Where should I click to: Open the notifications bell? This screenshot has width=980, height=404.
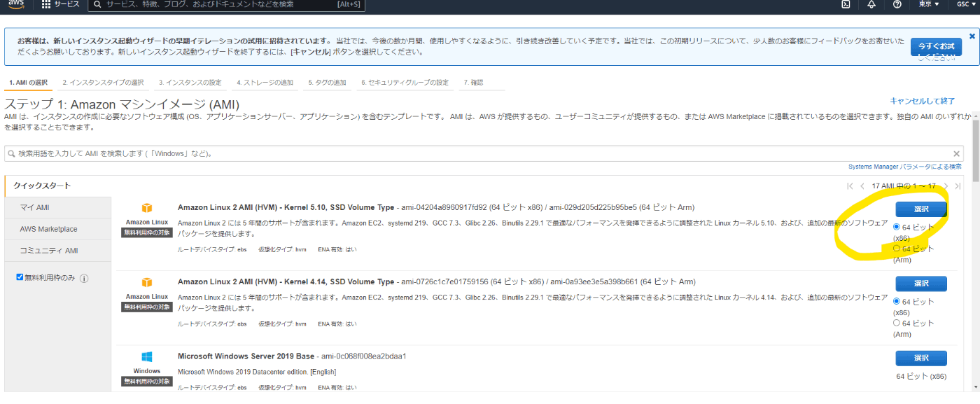pos(871,4)
